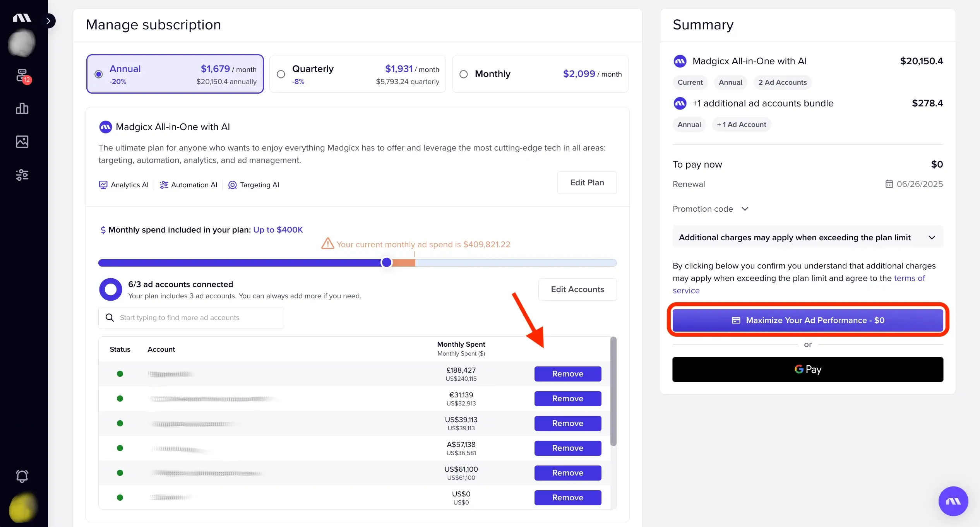
Task: Select the Monthly billing option
Action: tap(540, 74)
